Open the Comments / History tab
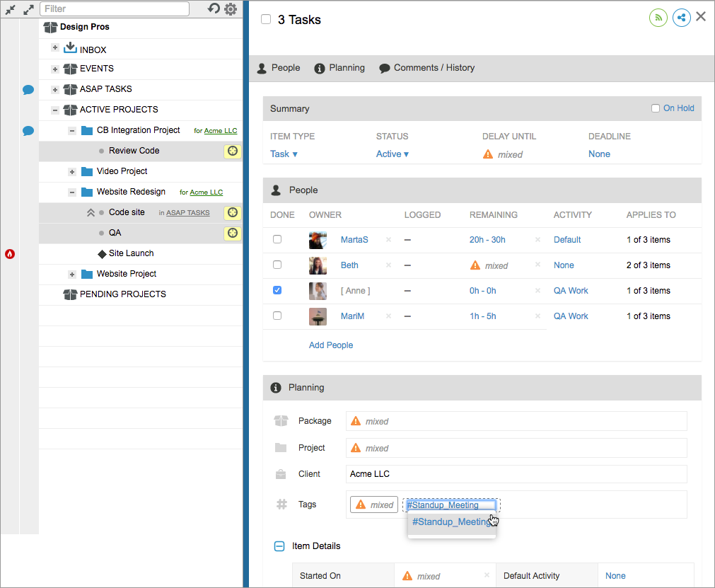715x588 pixels. click(x=426, y=68)
